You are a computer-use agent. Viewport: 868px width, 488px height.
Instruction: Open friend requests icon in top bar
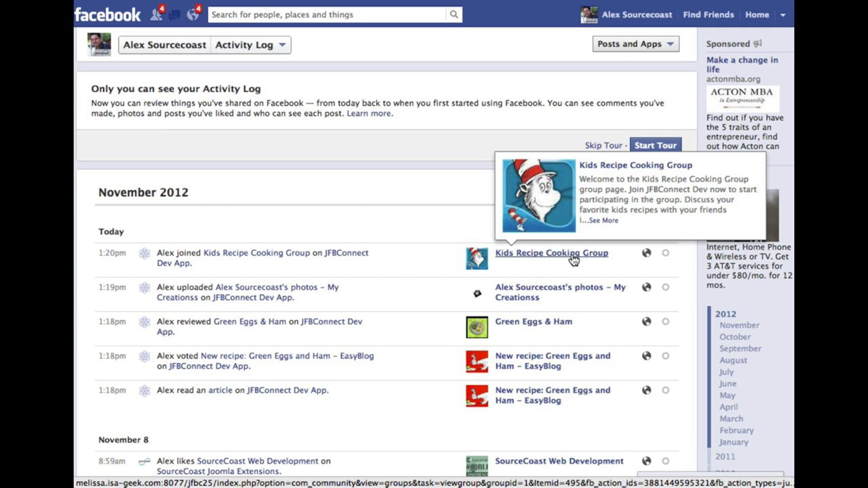(156, 14)
